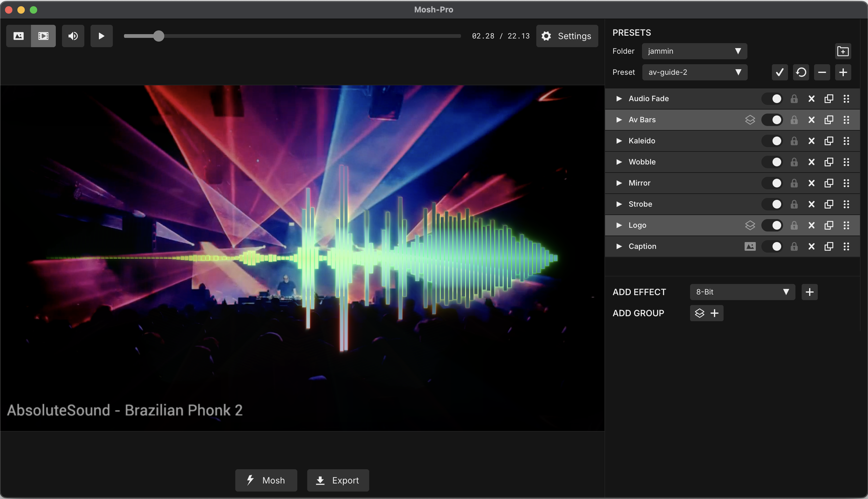Click the Logo layer group icon

750,225
